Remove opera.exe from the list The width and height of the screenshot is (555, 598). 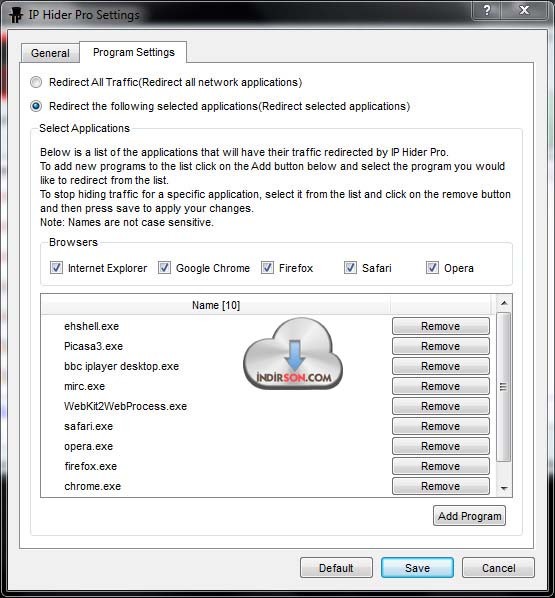point(441,446)
